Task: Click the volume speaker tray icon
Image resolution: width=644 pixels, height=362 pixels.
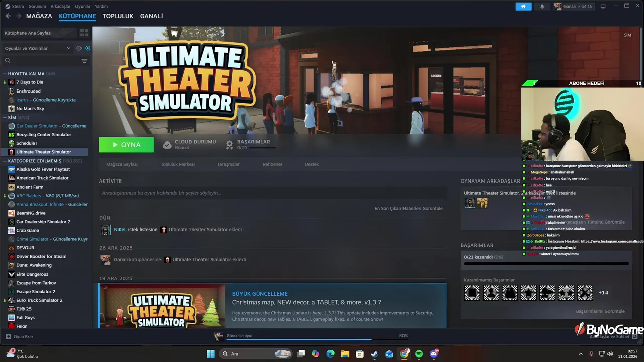Action: coord(611,354)
